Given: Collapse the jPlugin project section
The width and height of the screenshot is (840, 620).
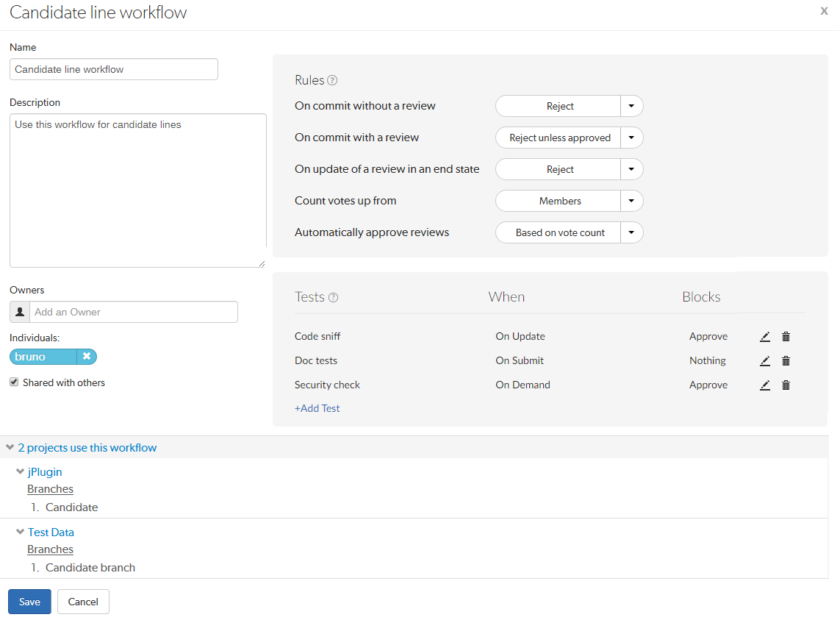Looking at the screenshot, I should pyautogui.click(x=21, y=471).
